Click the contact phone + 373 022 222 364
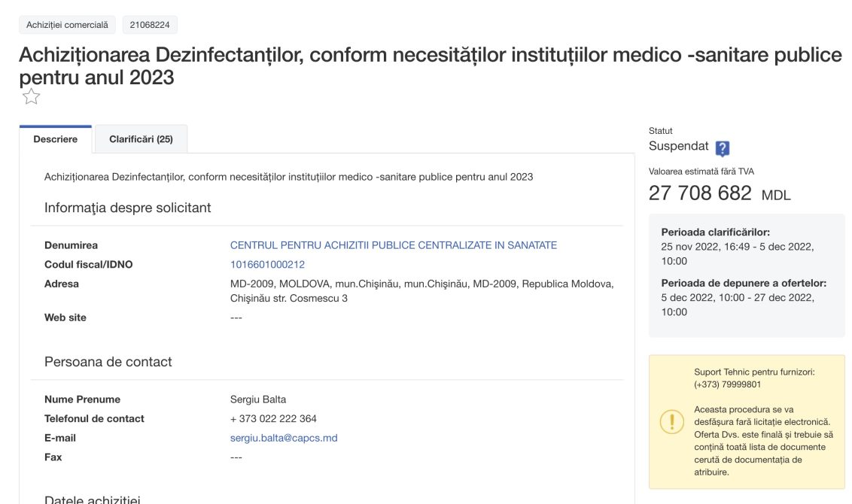Viewport: 852px width, 504px height. (273, 419)
